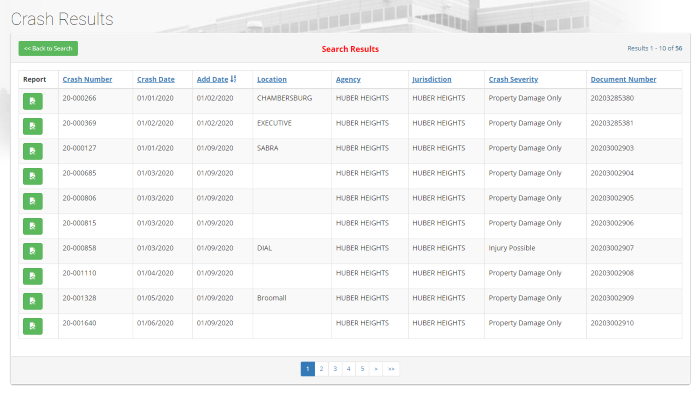Open report for crash 20-001640
The image size is (700, 395).
[x=33, y=326]
